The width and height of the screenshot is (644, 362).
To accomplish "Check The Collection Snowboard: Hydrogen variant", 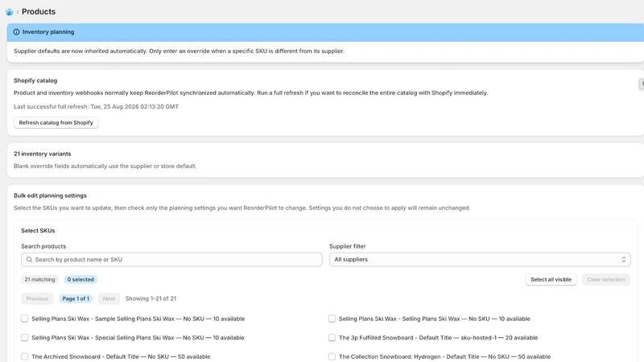I will pyautogui.click(x=332, y=356).
